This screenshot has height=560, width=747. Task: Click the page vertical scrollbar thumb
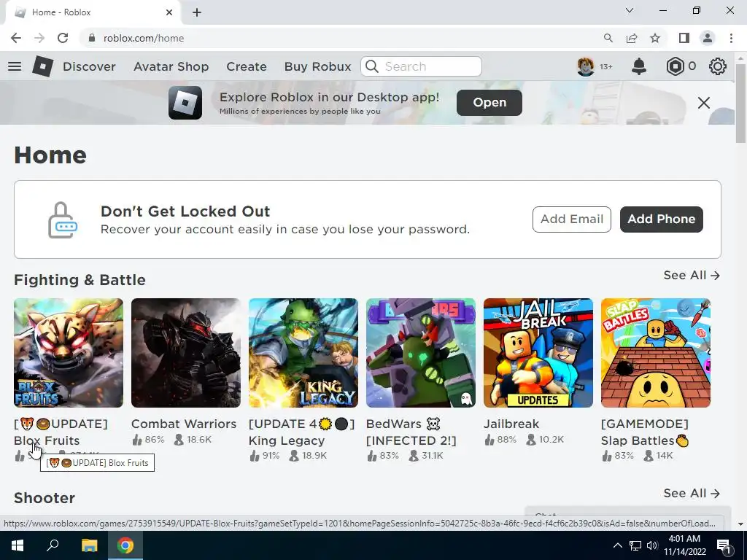click(x=740, y=102)
